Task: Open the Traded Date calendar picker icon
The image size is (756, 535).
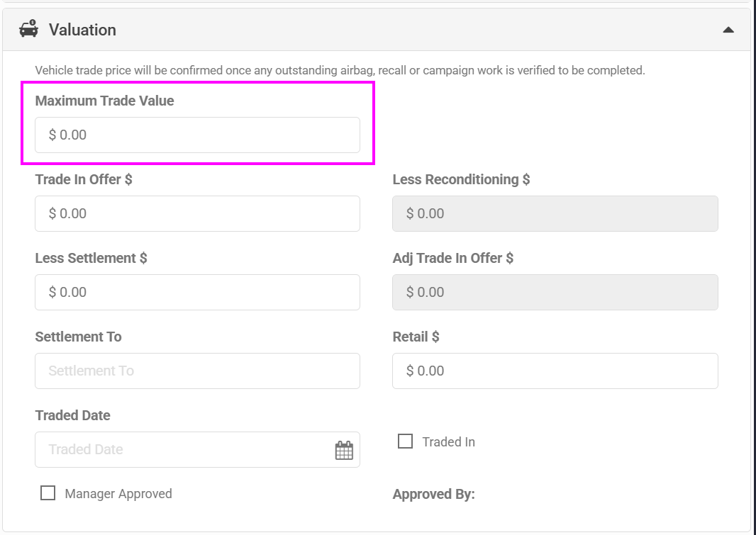Action: (345, 449)
